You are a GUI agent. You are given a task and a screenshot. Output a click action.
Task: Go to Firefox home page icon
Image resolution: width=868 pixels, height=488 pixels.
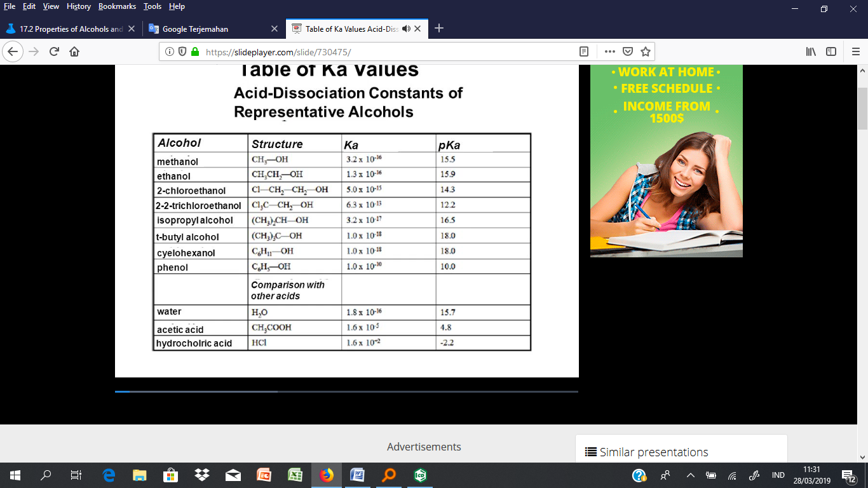(x=74, y=52)
